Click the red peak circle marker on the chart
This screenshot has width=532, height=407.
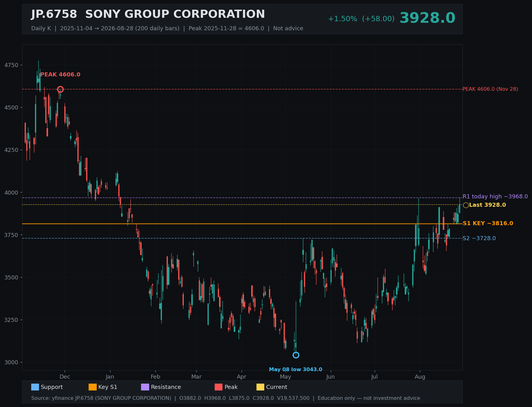pos(60,90)
